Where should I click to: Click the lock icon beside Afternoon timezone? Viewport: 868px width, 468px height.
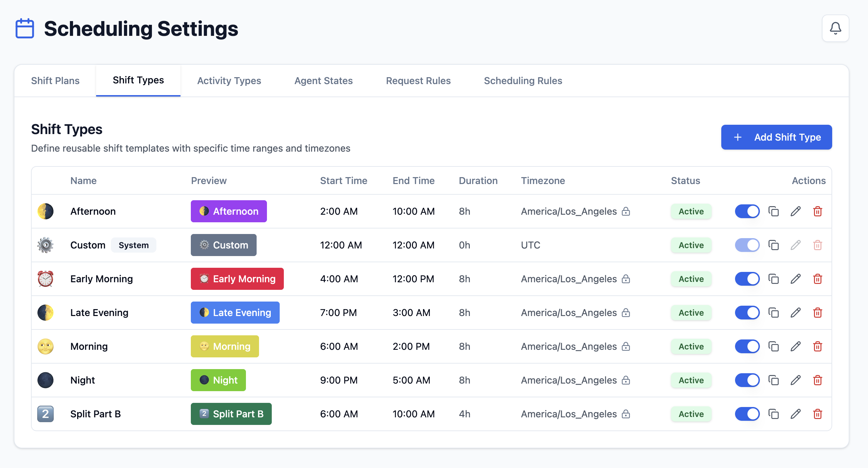626,211
